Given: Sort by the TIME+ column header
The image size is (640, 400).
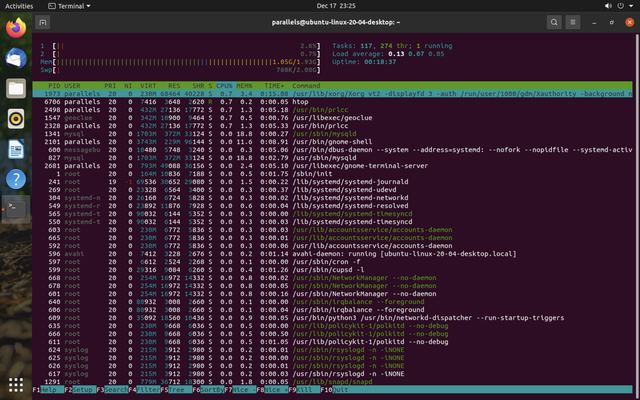Looking at the screenshot, I should (x=274, y=86).
